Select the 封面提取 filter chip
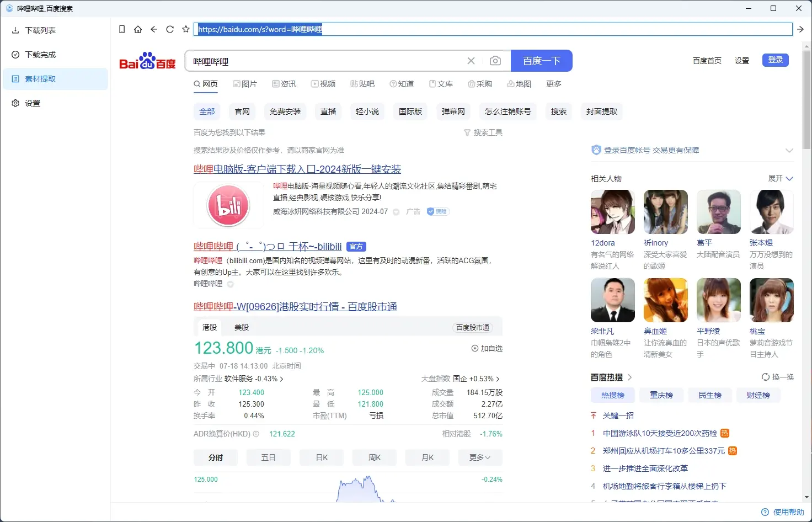The height and width of the screenshot is (522, 812). [x=602, y=111]
